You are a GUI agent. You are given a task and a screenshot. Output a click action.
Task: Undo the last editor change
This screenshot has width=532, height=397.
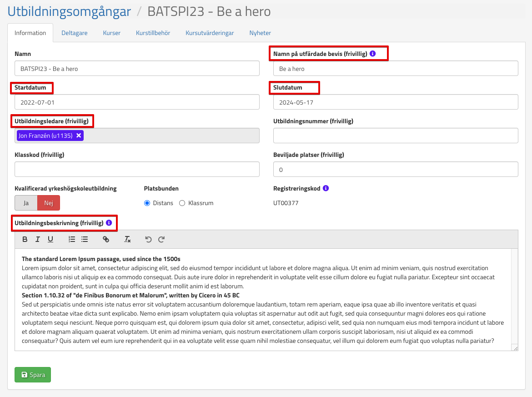click(148, 239)
